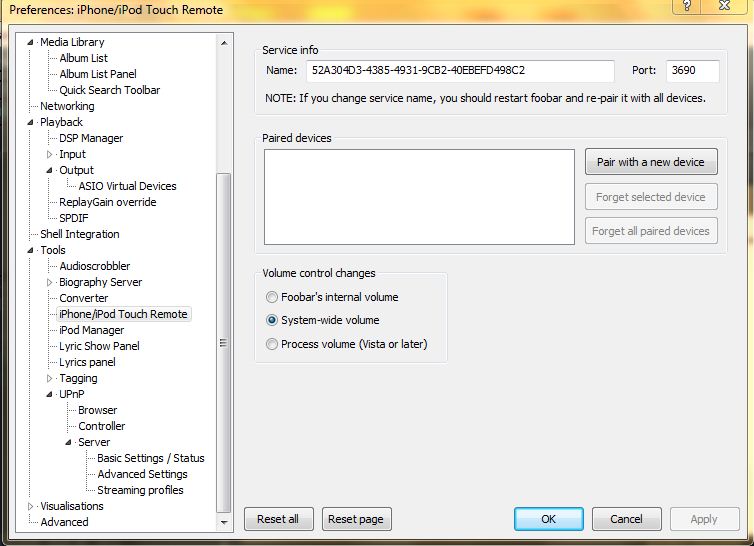This screenshot has width=754, height=546.
Task: Collapse the Playback tree node
Action: pyautogui.click(x=30, y=122)
